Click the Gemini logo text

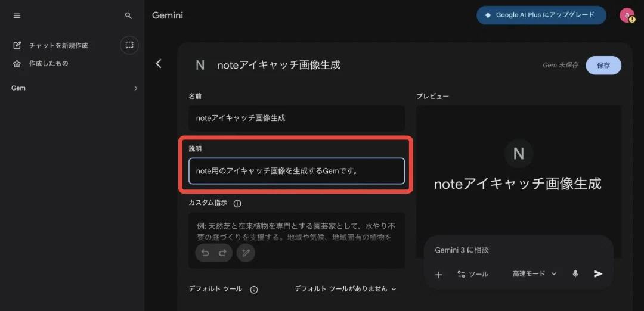(168, 15)
